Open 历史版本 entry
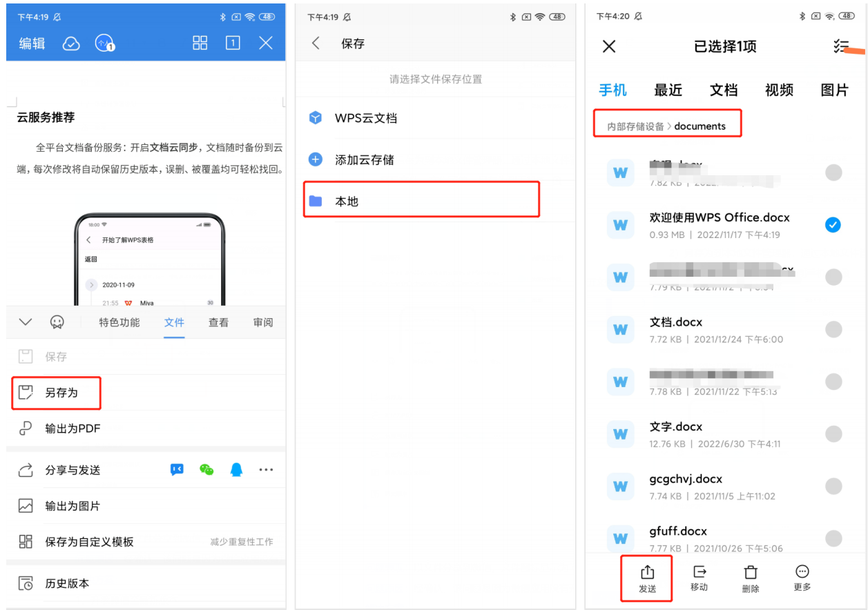 point(146,583)
